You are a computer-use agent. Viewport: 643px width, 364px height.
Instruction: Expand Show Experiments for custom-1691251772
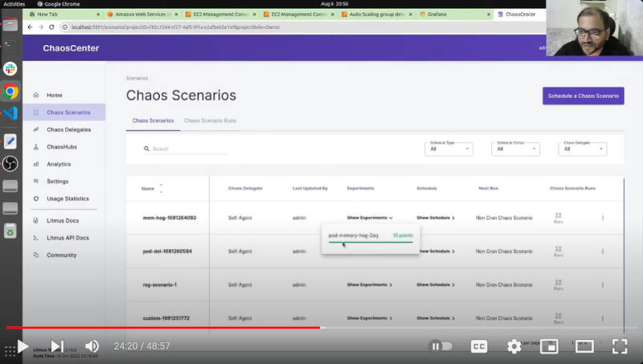tap(370, 318)
